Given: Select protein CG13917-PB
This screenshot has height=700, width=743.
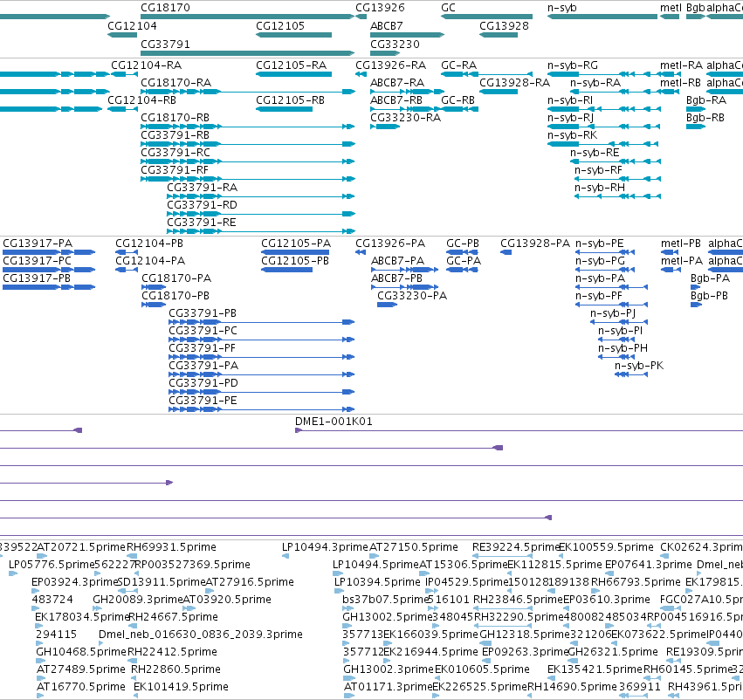Looking at the screenshot, I should [37, 278].
